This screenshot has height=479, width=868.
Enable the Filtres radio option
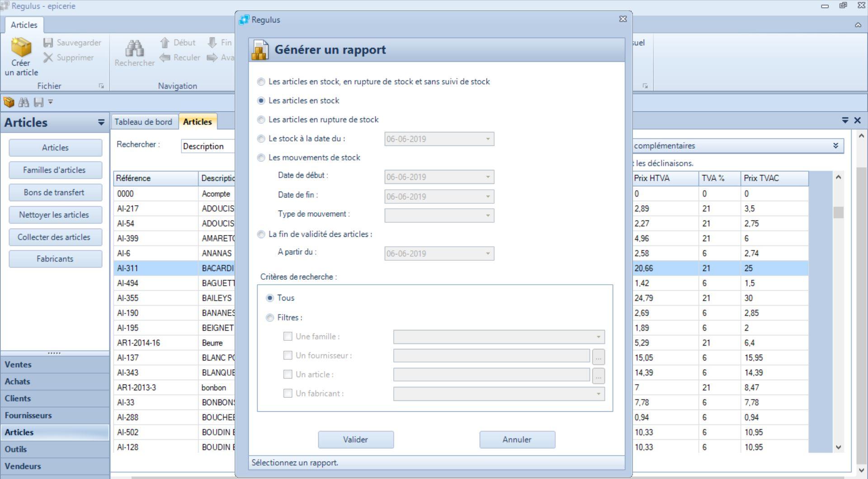click(x=270, y=318)
